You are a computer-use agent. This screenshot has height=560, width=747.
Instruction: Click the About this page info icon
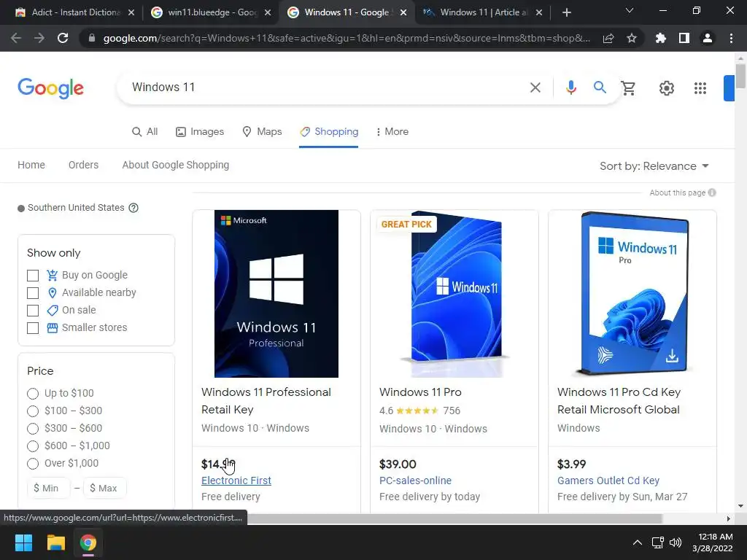(x=712, y=192)
